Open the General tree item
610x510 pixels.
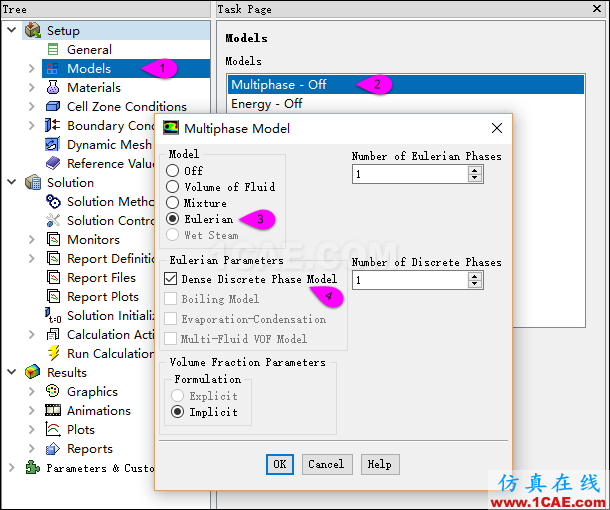89,50
